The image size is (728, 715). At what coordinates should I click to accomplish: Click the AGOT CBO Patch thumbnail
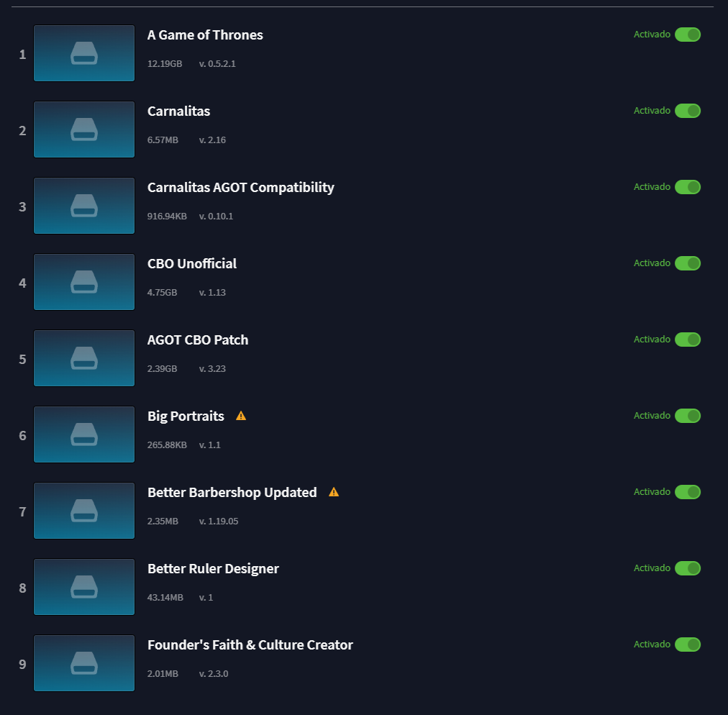pyautogui.click(x=84, y=358)
